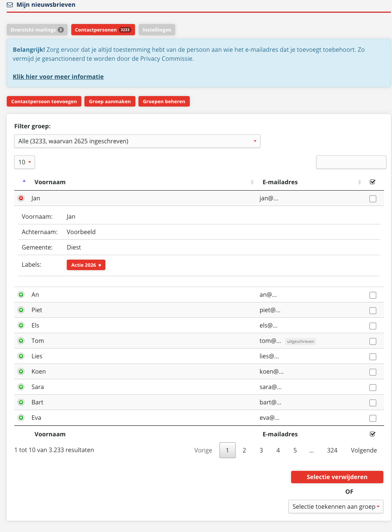
Task: Tick the checkbox for An
Action: click(x=373, y=295)
